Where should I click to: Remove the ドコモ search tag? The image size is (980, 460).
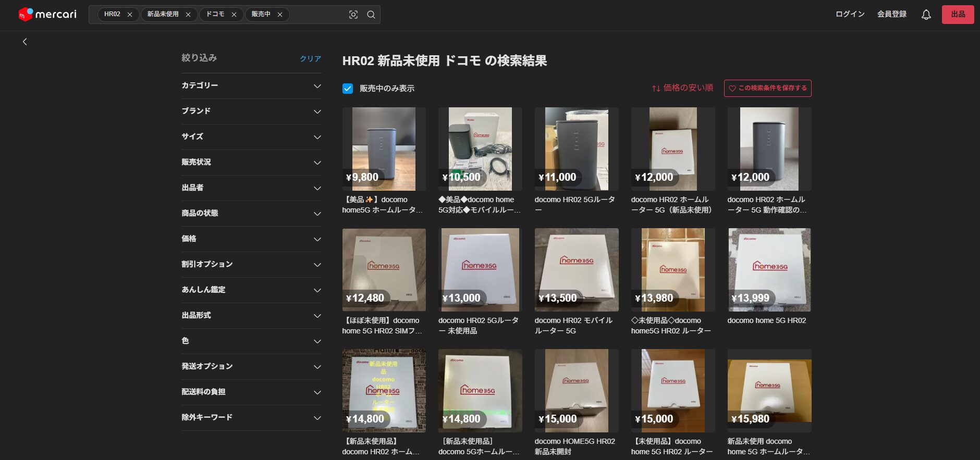click(234, 15)
